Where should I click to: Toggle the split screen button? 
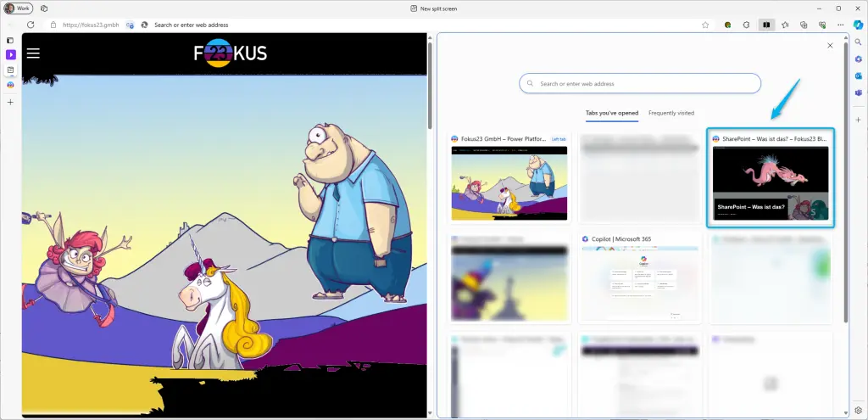coord(766,25)
